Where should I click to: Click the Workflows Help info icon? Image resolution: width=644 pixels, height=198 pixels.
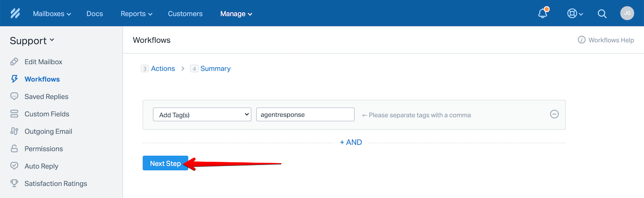click(x=582, y=40)
